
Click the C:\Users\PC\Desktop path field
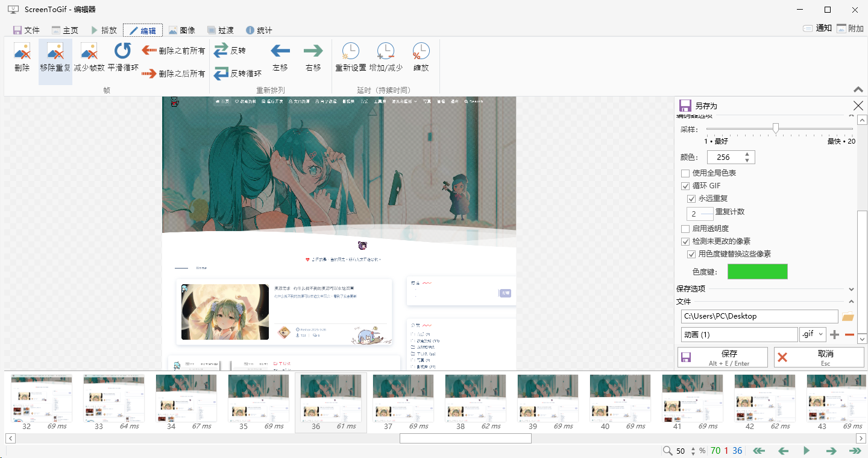759,316
